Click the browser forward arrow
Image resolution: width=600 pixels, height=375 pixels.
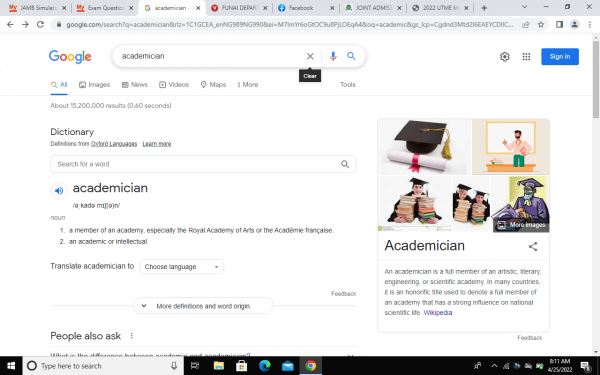tap(25, 24)
